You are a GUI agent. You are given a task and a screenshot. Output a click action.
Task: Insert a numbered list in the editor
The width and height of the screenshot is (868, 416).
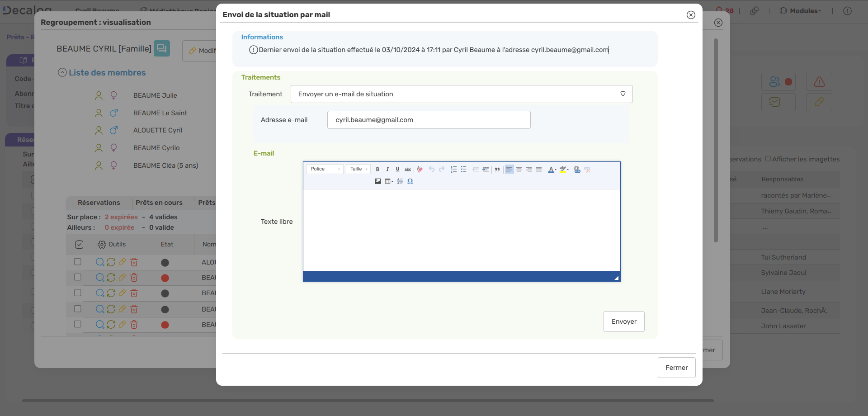(x=453, y=170)
